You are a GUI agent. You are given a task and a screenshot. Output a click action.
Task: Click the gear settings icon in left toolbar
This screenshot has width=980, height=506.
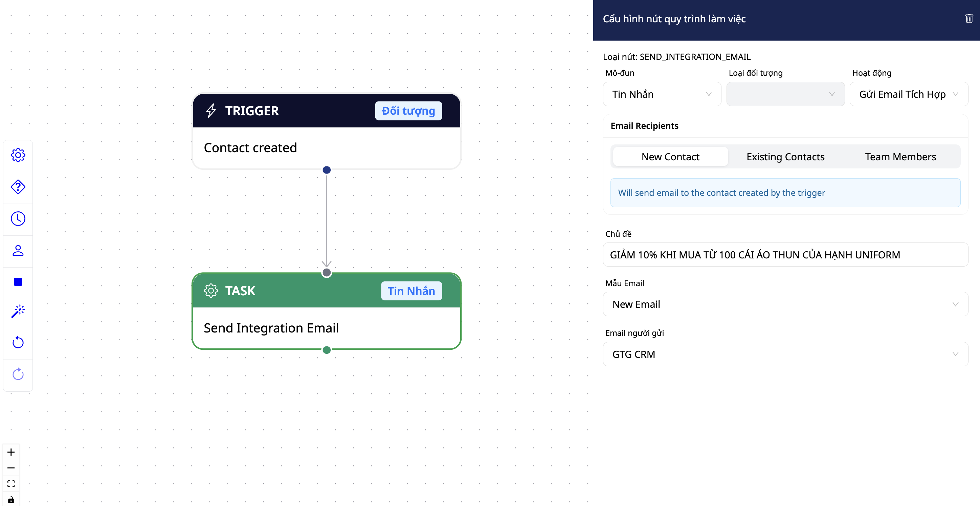click(18, 155)
